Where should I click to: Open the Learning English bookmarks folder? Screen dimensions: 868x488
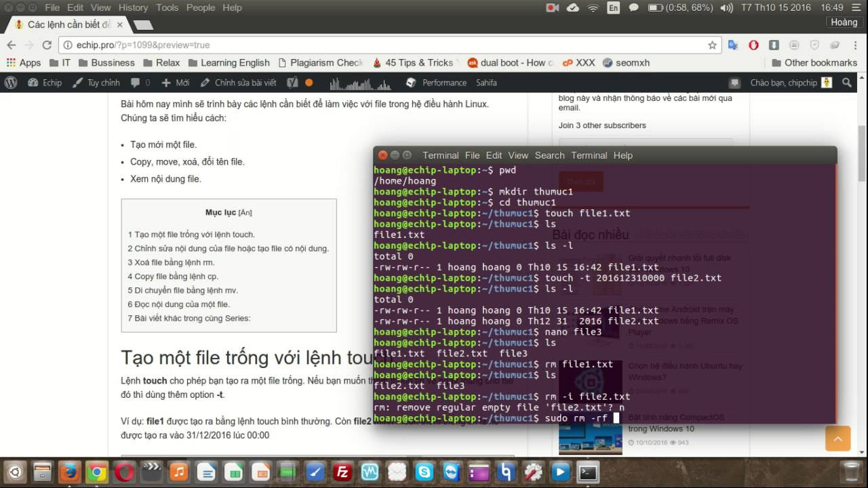tap(228, 62)
